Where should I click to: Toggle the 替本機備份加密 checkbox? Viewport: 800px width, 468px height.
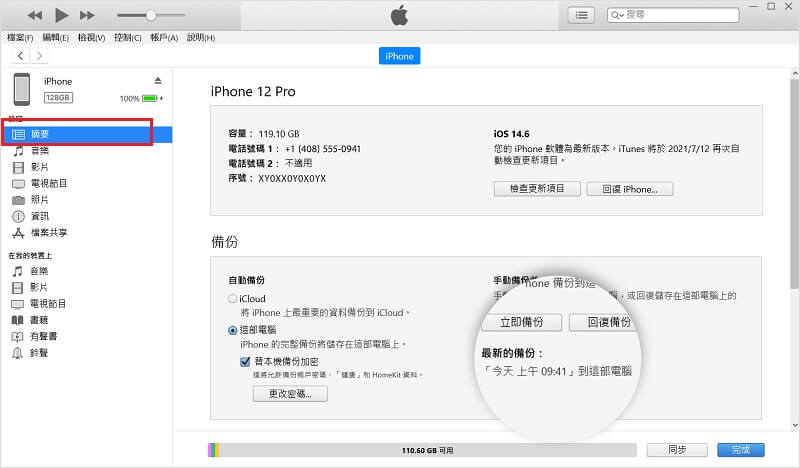click(245, 361)
